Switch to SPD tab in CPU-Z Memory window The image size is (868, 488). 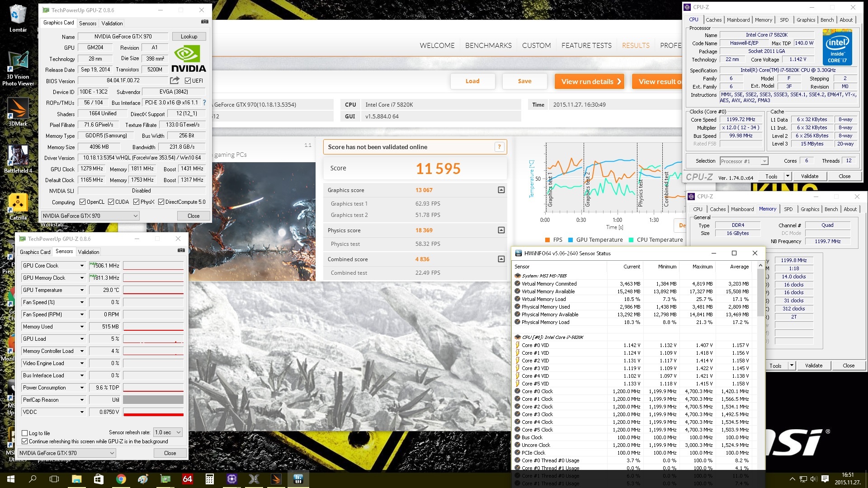pos(788,209)
